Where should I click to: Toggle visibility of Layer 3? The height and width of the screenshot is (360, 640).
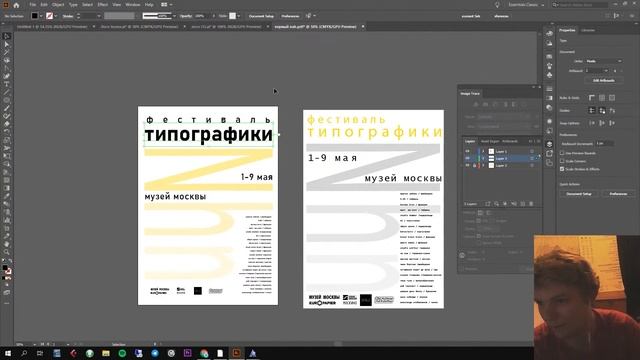pyautogui.click(x=467, y=165)
